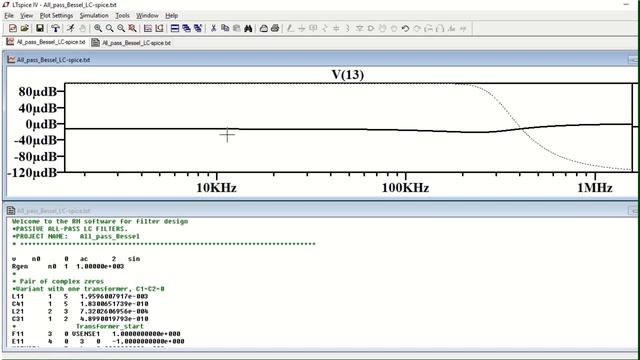Click the 0µdB vertical axis label

click(x=41, y=124)
